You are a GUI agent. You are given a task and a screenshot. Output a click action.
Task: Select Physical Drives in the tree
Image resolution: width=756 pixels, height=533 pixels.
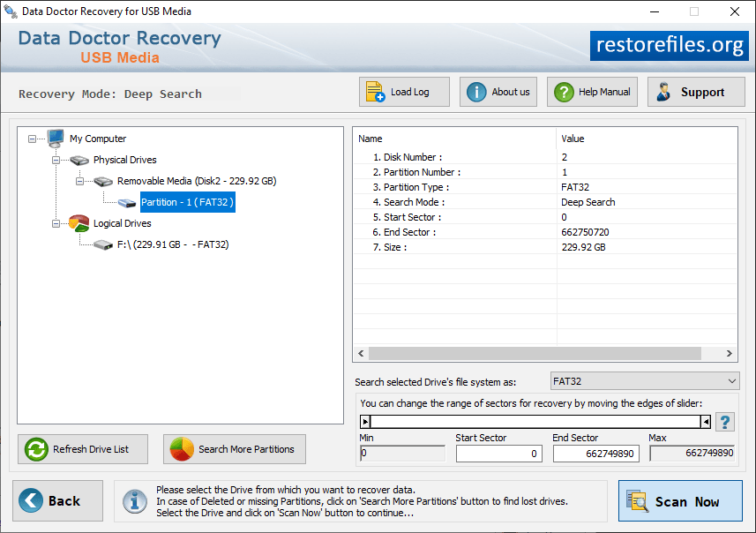pos(125,160)
